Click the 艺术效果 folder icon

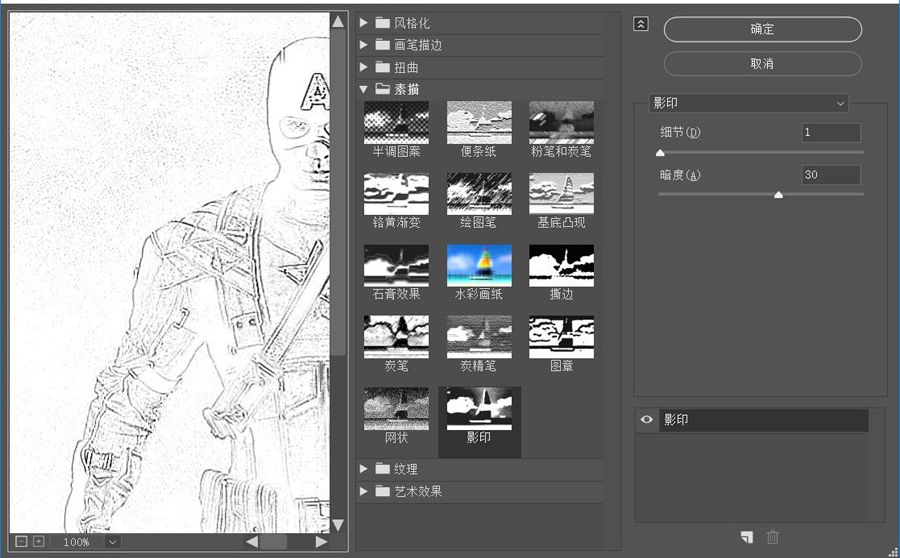point(383,491)
